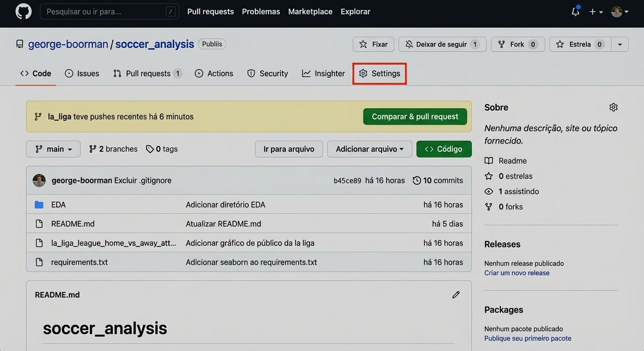Screen dimensions: 644x351
Task: Open the Packages heading link
Action: point(504,309)
